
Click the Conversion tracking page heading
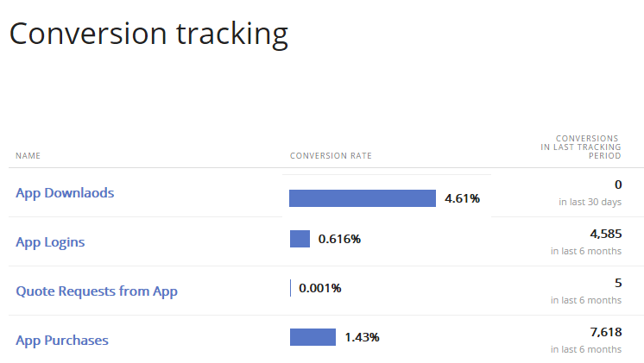[x=148, y=34]
